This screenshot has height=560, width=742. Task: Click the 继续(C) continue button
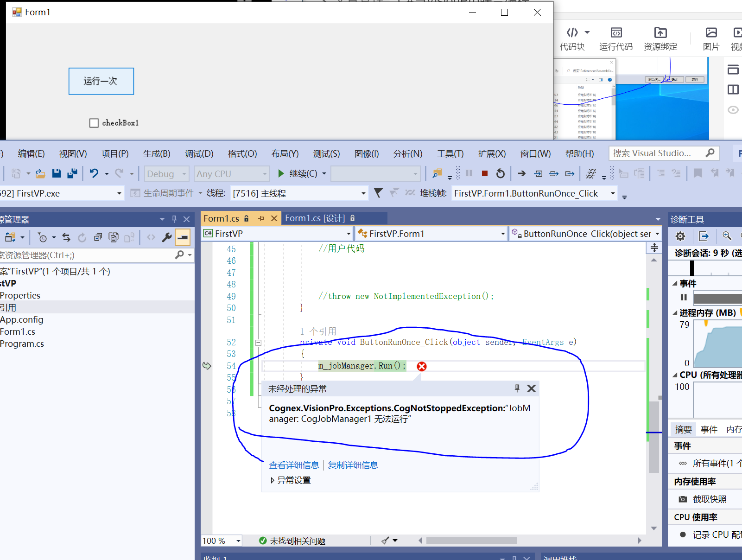click(x=298, y=174)
